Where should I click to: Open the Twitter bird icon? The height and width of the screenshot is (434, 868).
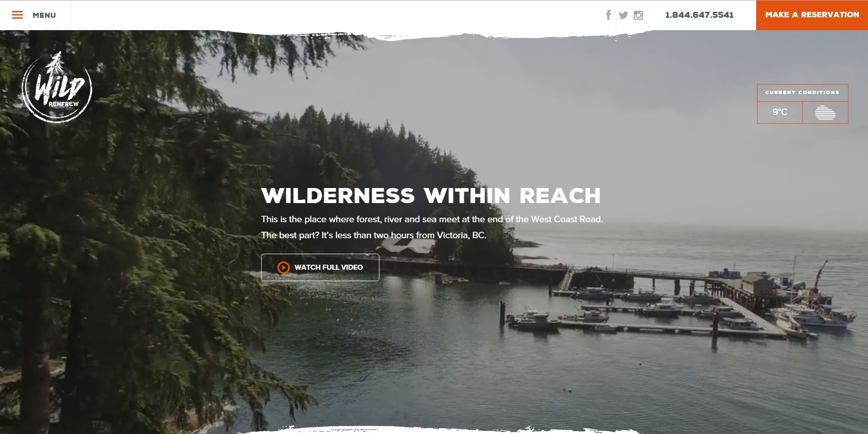623,15
